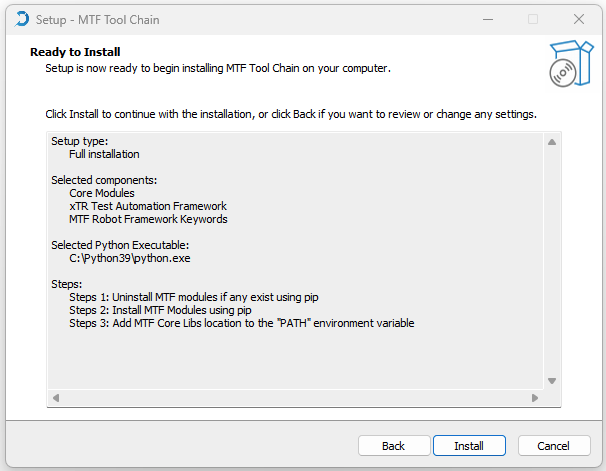Click the Install button
This screenshot has width=606, height=471.
pos(469,446)
